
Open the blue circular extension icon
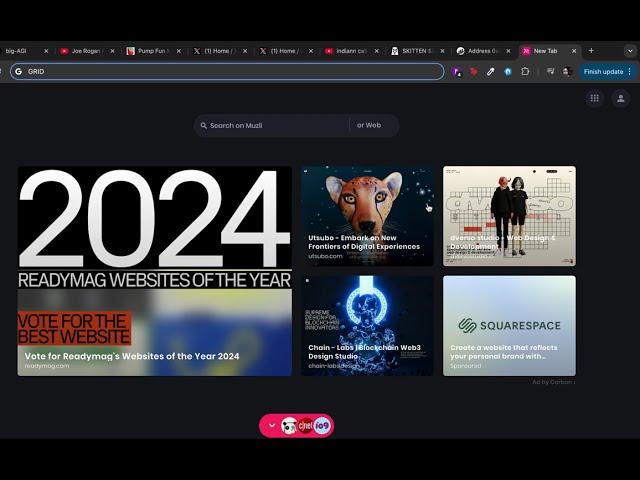click(508, 72)
